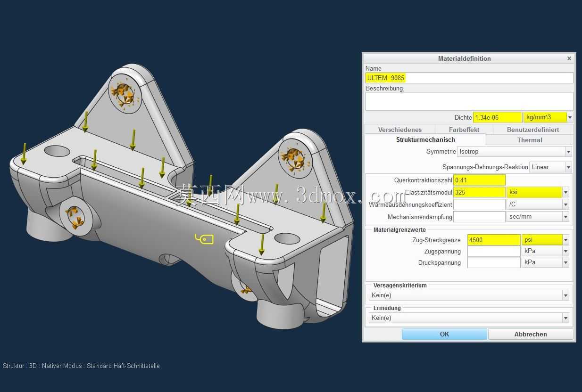Screen dimensions: 582x392
Task: Open the Zugspannung kPa unit dropdown
Action: coord(545,251)
